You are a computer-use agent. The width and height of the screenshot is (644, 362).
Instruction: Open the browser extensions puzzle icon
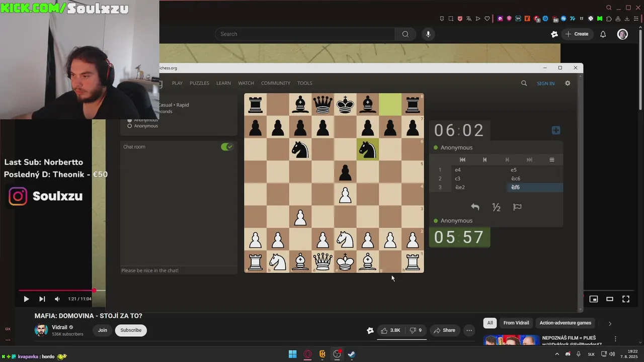[609, 19]
